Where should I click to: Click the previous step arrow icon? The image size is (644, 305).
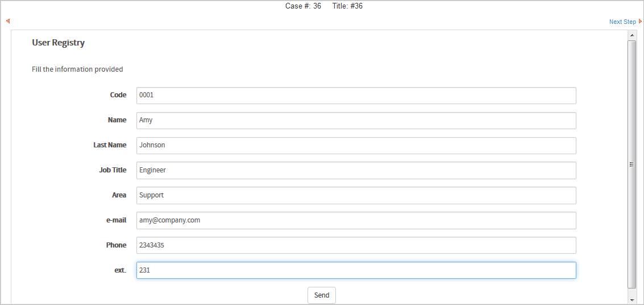point(8,21)
